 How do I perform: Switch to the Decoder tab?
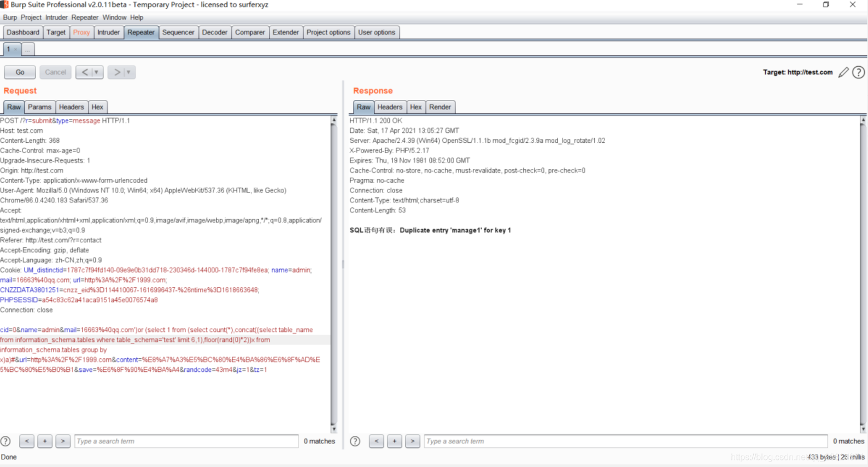[215, 32]
